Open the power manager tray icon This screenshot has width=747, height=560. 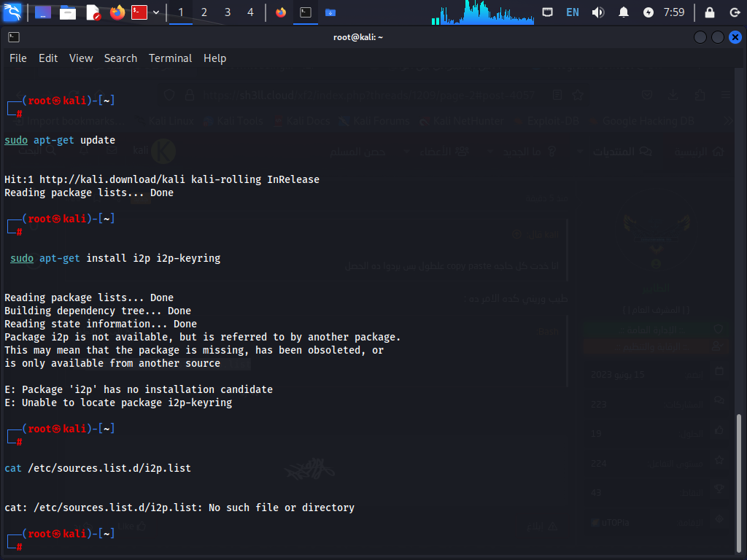[x=648, y=12]
